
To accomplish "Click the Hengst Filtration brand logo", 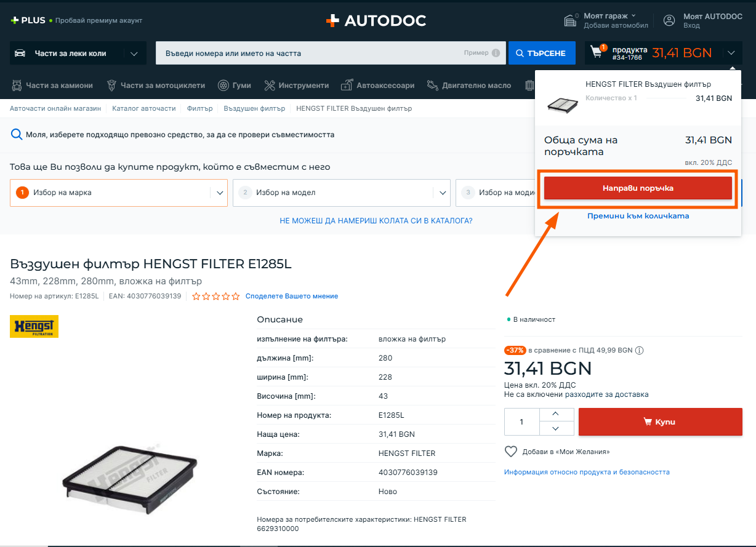I will [x=34, y=326].
